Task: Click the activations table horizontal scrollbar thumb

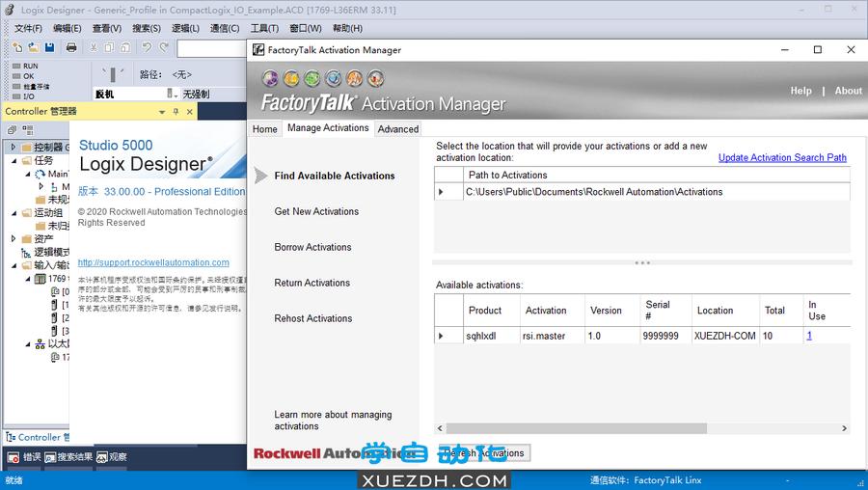Action: coord(577,428)
